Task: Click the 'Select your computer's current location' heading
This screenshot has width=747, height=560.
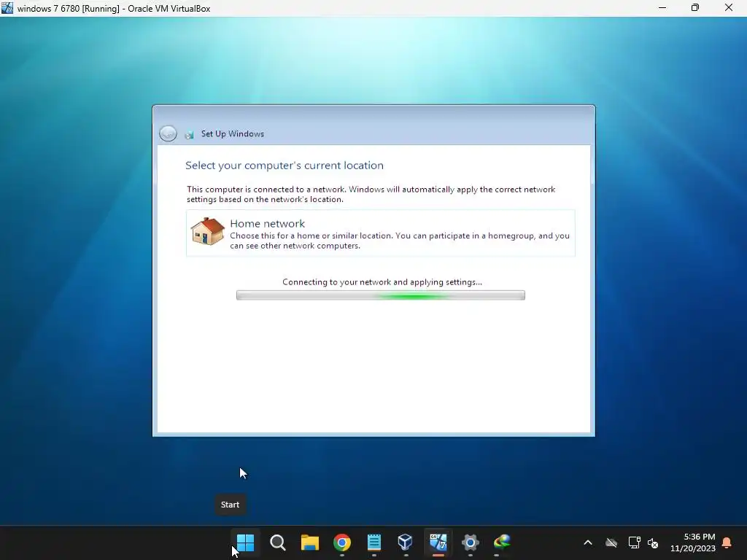Action: (x=285, y=166)
